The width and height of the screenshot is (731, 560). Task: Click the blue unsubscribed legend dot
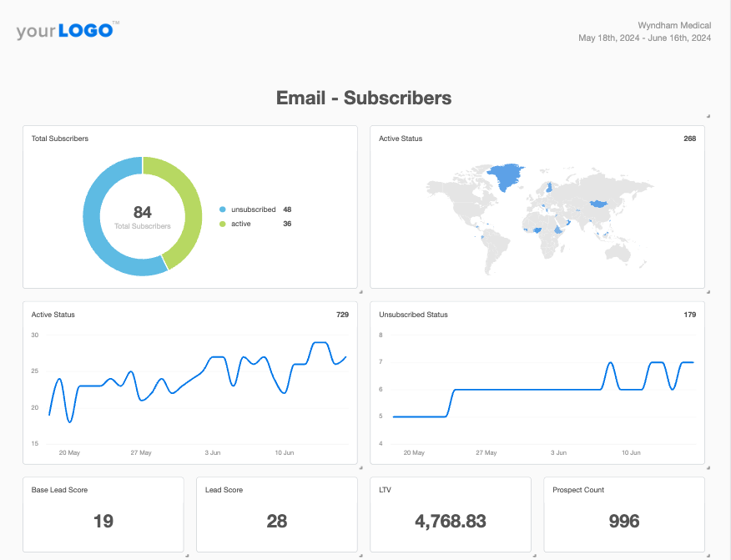pos(223,209)
